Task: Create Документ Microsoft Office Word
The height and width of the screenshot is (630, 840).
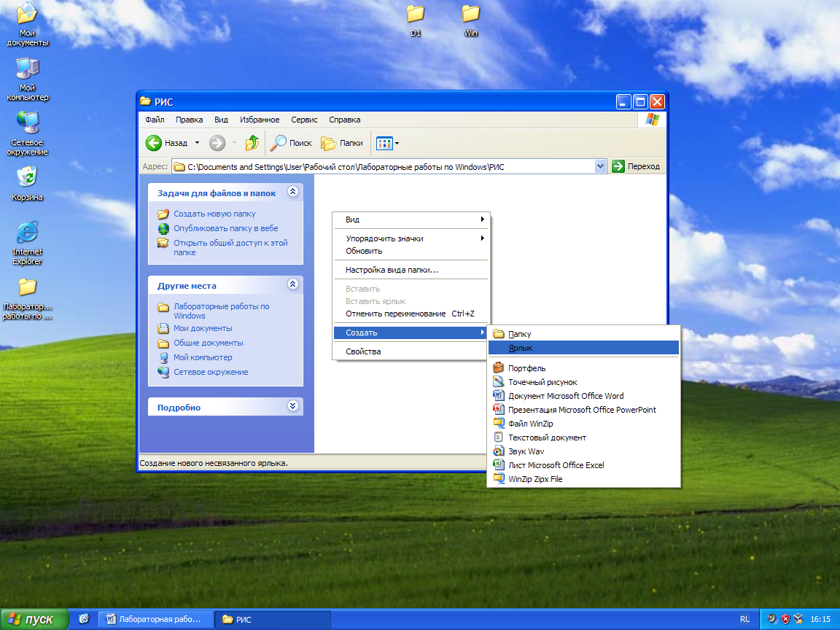Action: [x=583, y=396]
